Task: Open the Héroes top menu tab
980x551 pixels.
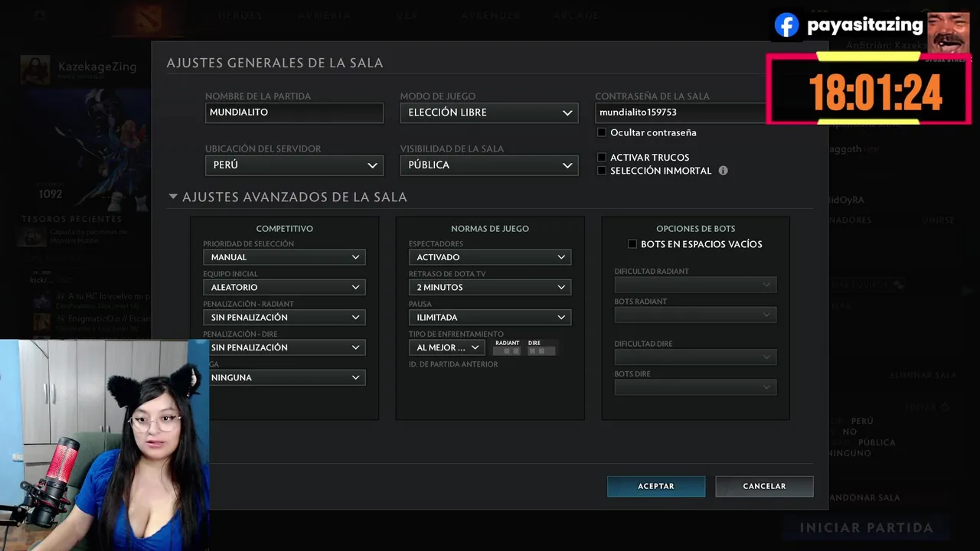Action: click(240, 15)
